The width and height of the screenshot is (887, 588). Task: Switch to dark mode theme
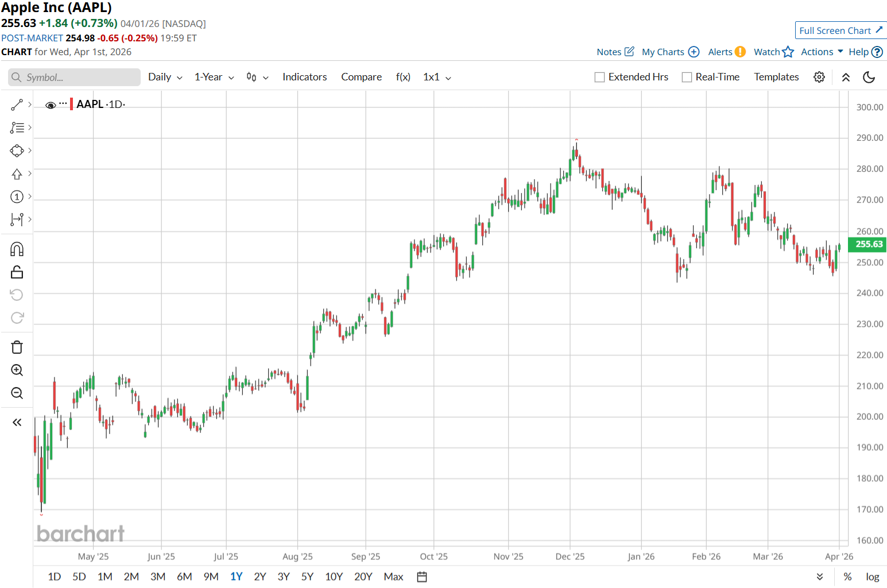[x=869, y=77]
